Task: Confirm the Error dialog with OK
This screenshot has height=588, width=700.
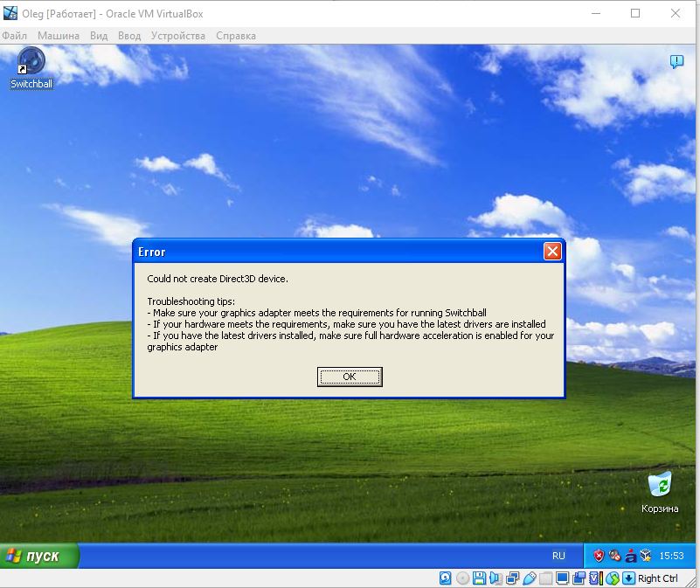Action: point(350,377)
